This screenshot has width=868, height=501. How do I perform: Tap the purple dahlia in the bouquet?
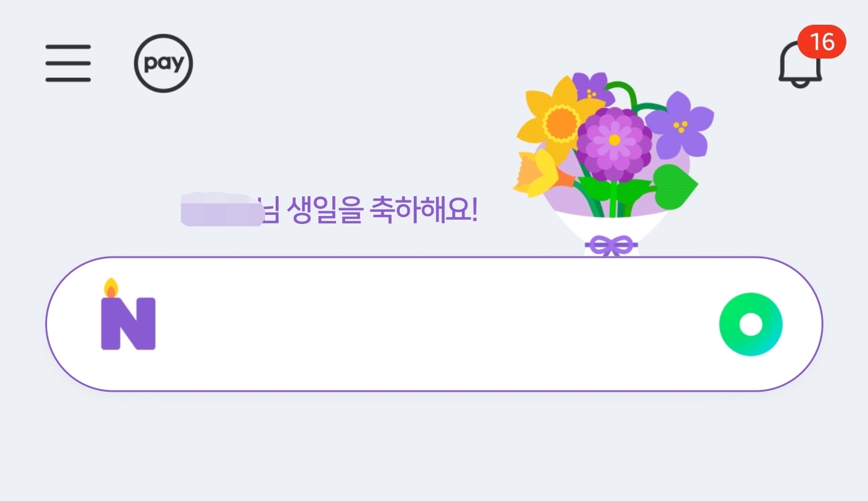tap(613, 143)
